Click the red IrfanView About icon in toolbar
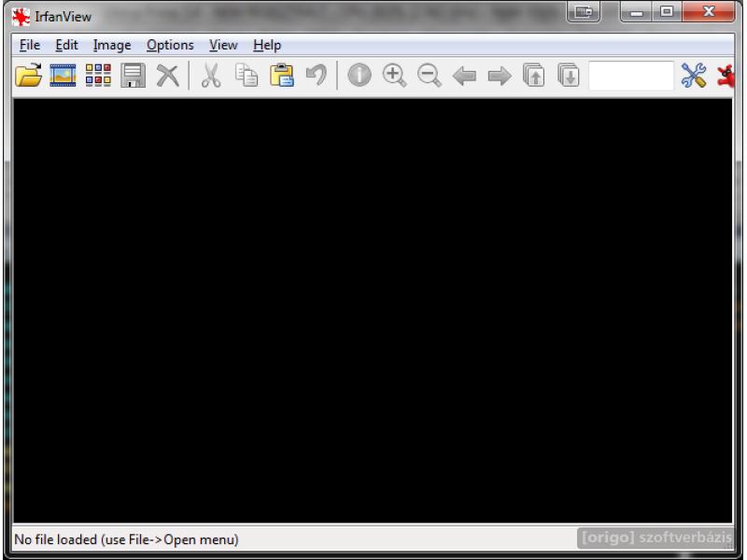 tap(726, 77)
